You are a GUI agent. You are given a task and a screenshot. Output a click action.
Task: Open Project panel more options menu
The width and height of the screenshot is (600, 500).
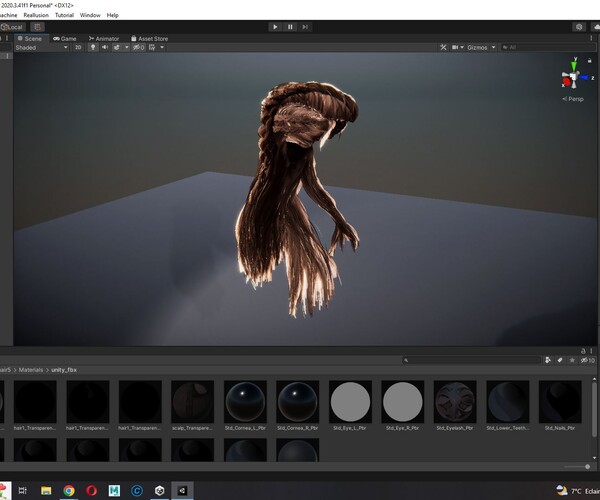tap(591, 351)
